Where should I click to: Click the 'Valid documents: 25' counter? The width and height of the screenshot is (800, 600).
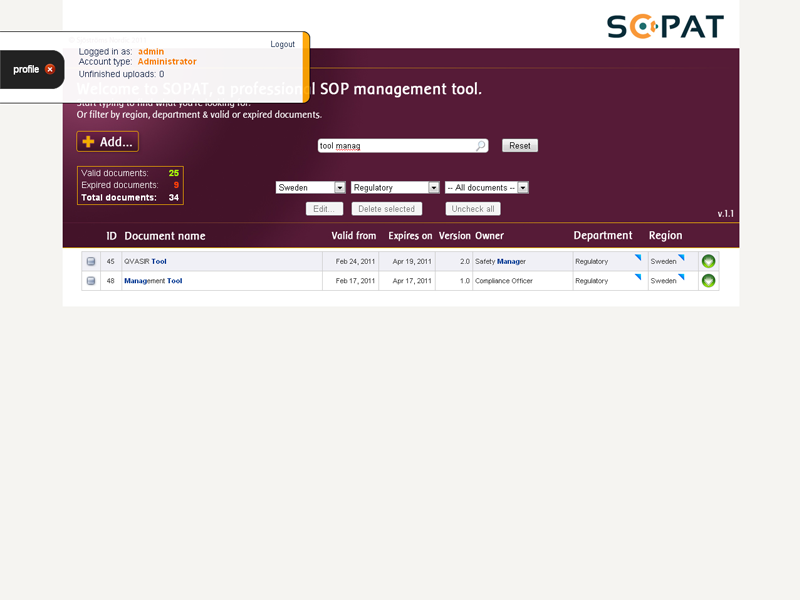130,173
